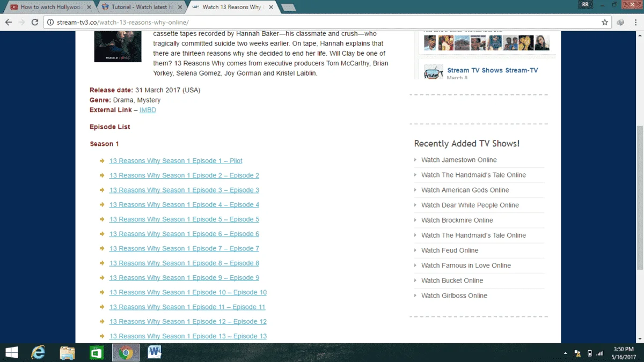
Task: Open the IMBD external link
Action: [x=148, y=110]
